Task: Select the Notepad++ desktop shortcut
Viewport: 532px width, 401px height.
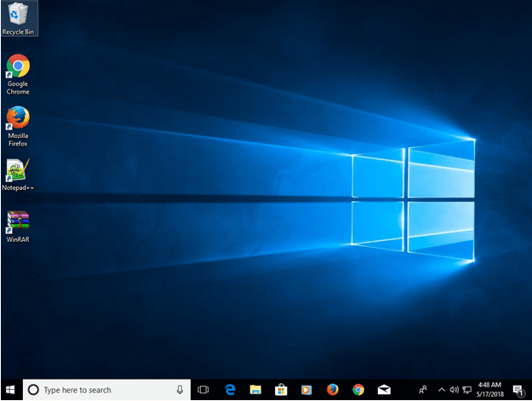Action: click(18, 171)
